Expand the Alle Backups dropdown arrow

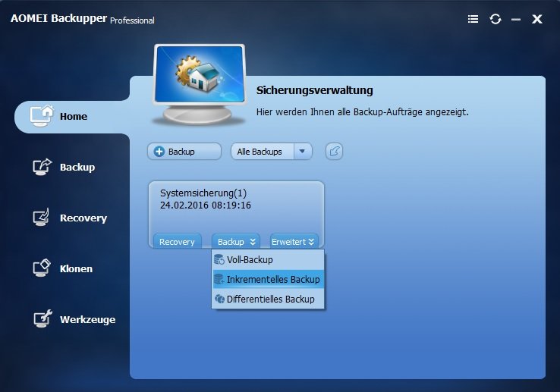[303, 152]
